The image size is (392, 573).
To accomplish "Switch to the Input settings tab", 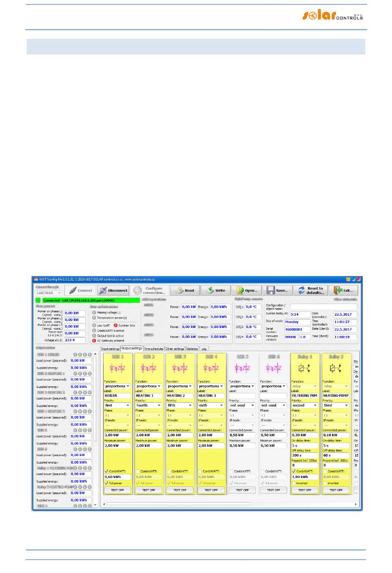I will [x=110, y=349].
